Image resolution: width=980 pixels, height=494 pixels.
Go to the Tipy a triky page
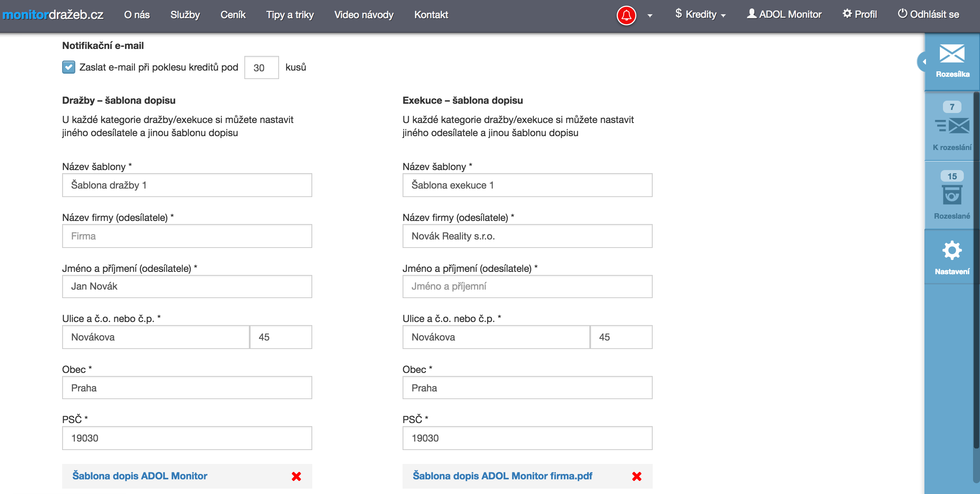click(289, 15)
